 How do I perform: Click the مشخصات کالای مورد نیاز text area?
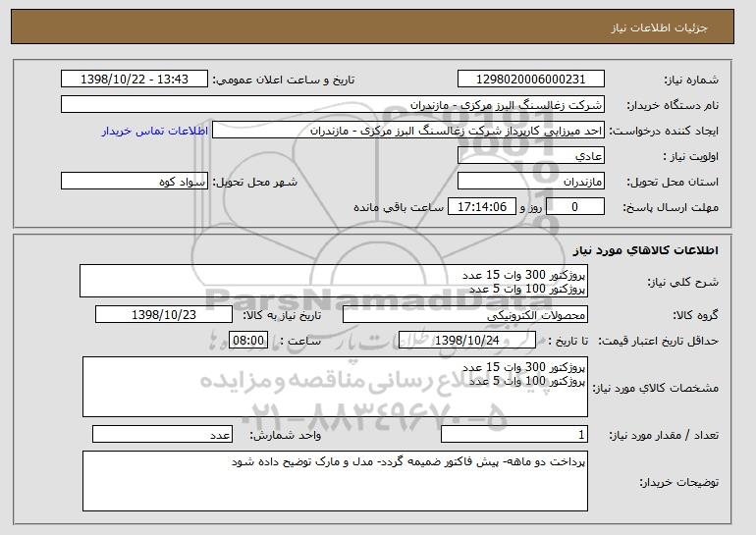click(x=335, y=387)
